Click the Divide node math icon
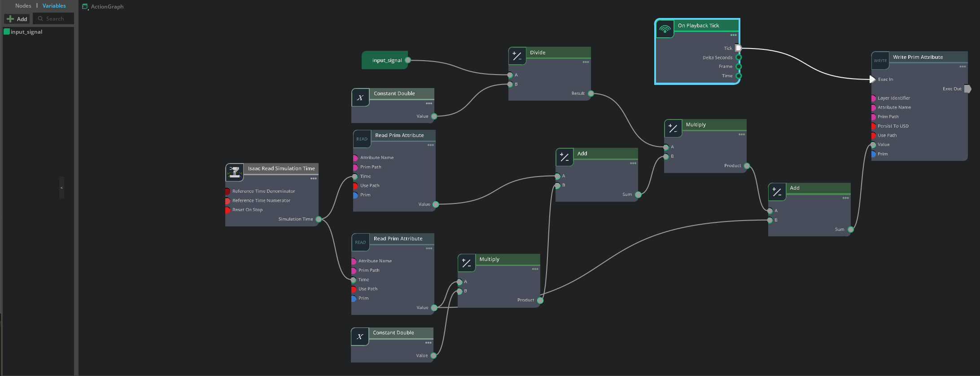The width and height of the screenshot is (980, 376). (x=517, y=56)
